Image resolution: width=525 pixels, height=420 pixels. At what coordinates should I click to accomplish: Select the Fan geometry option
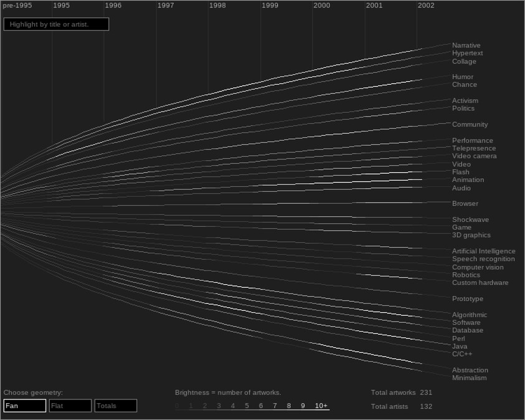[24, 406]
